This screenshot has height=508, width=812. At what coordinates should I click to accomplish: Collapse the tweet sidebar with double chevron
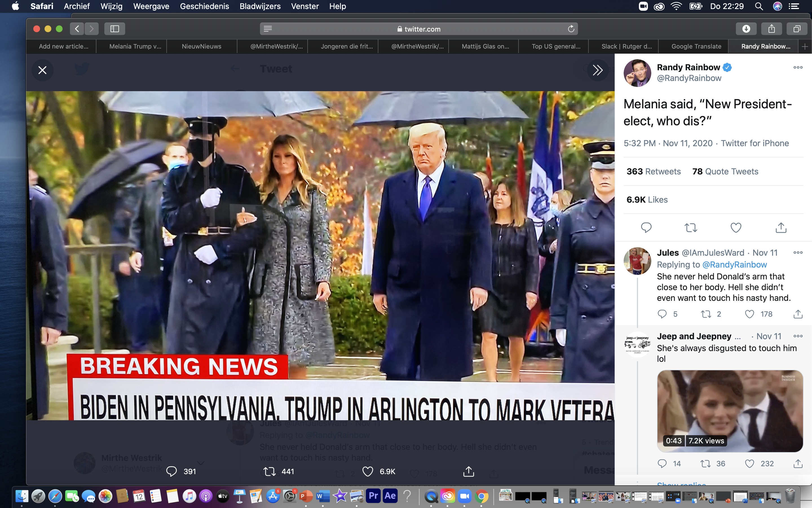[598, 70]
